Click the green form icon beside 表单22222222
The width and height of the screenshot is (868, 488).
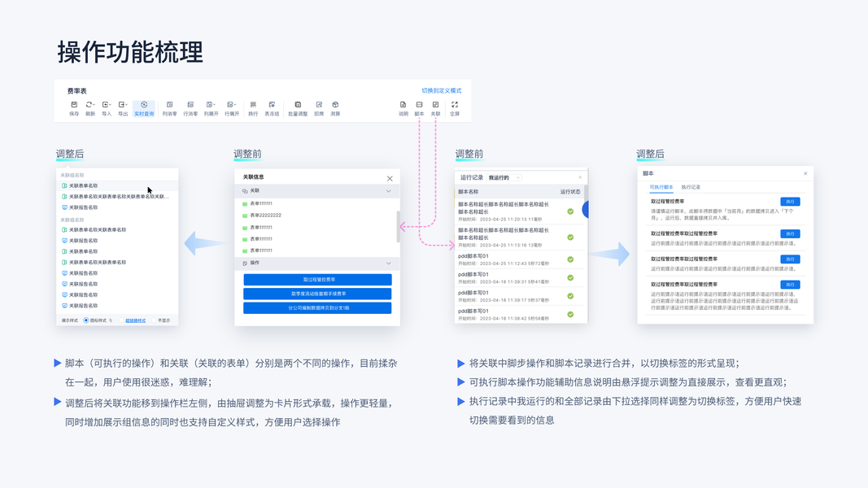(x=245, y=216)
